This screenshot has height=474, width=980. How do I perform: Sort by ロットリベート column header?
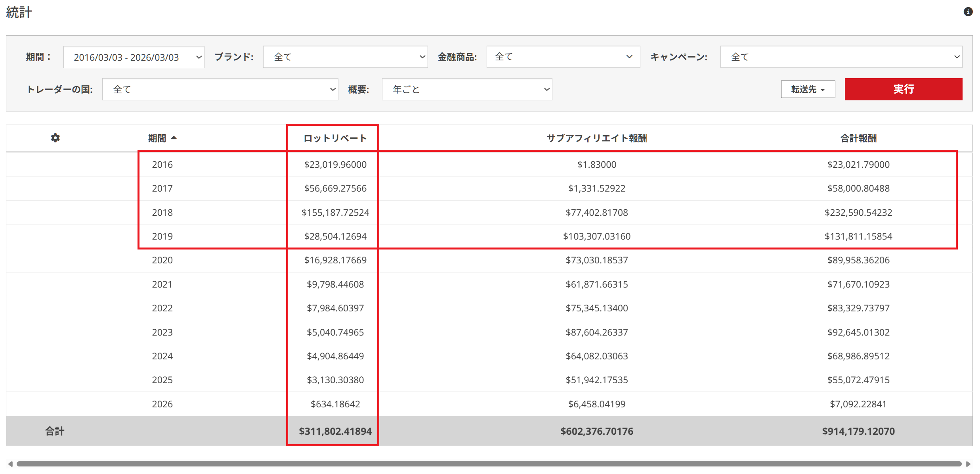[335, 138]
